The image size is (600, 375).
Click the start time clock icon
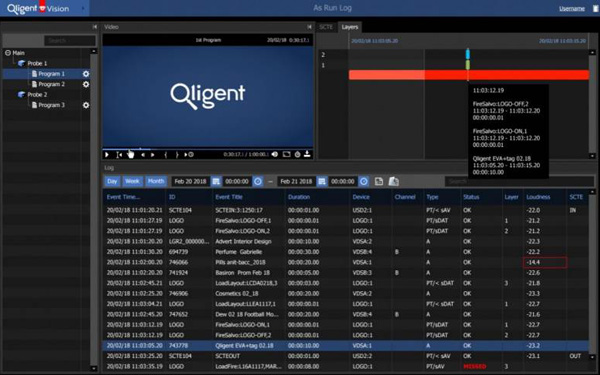pyautogui.click(x=258, y=181)
